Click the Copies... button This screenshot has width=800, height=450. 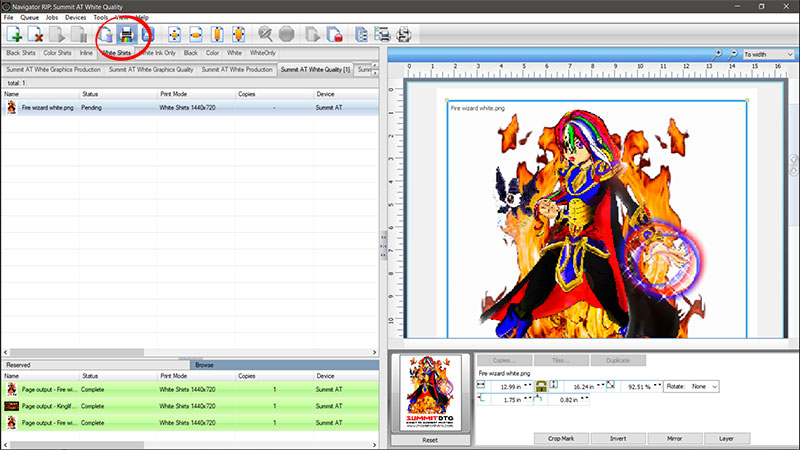pos(504,360)
